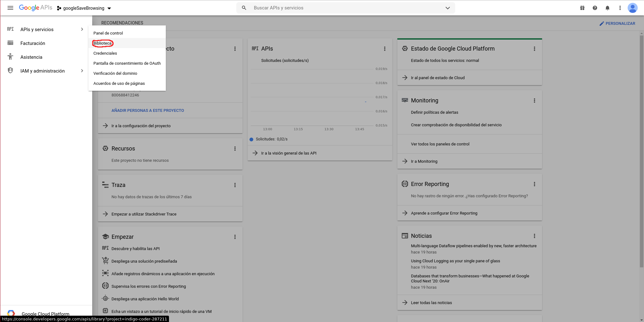644x322 pixels.
Task: Open the help question mark icon
Action: (595, 8)
